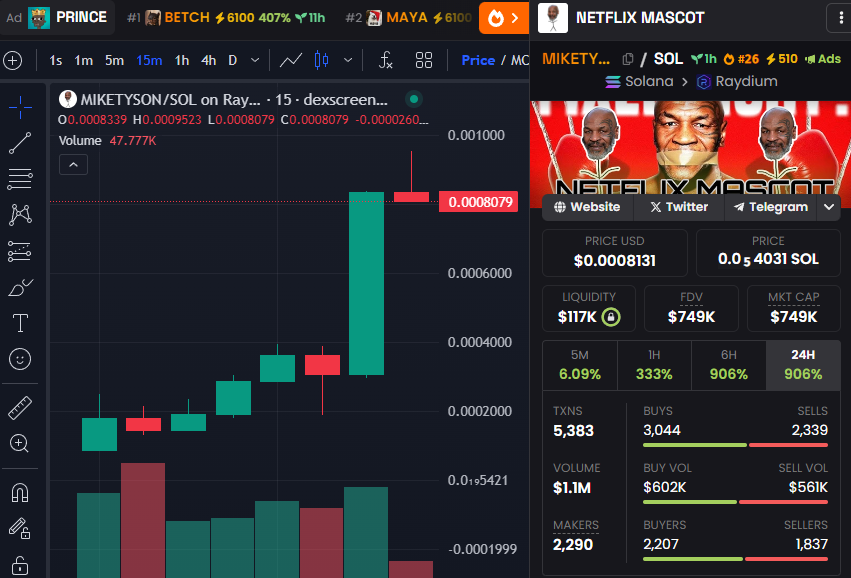Select the Text annotation tool
The image size is (851, 578).
[20, 323]
